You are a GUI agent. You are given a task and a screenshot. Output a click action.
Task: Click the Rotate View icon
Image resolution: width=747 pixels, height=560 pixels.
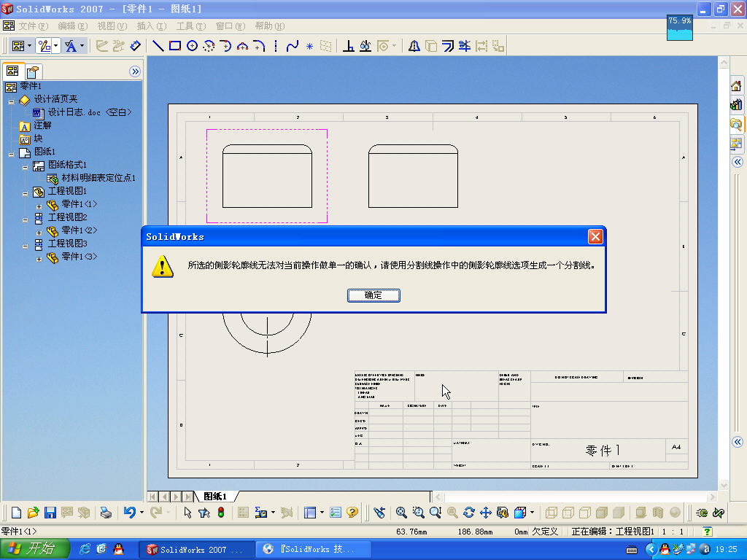coord(469,513)
